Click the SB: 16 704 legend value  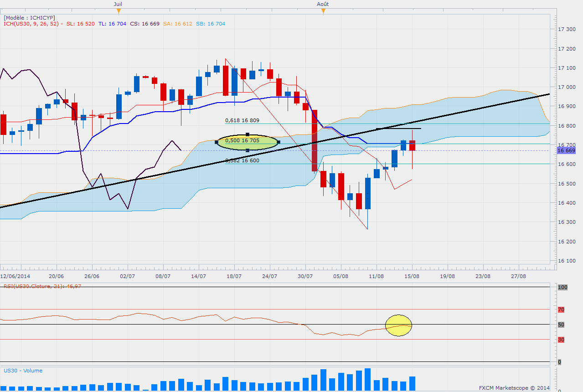[x=211, y=24]
